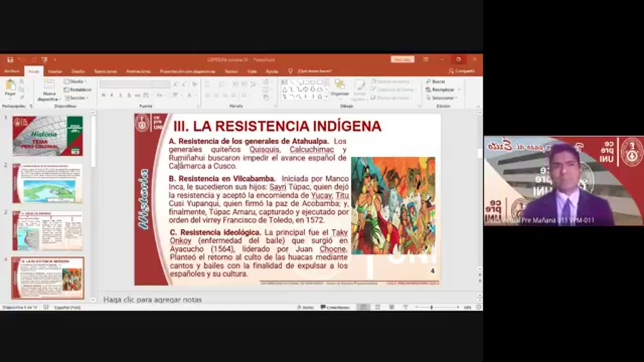Switch to Presentación con diapositivas tab

click(188, 71)
